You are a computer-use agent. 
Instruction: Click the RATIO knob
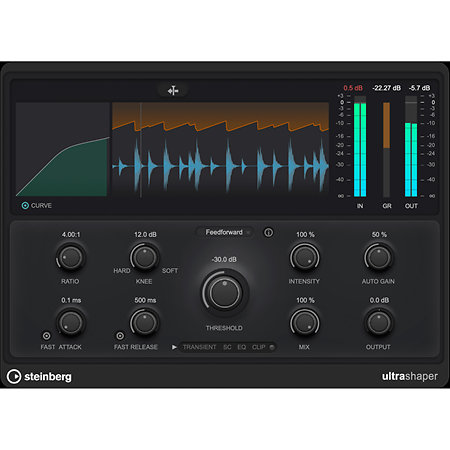pos(71,257)
